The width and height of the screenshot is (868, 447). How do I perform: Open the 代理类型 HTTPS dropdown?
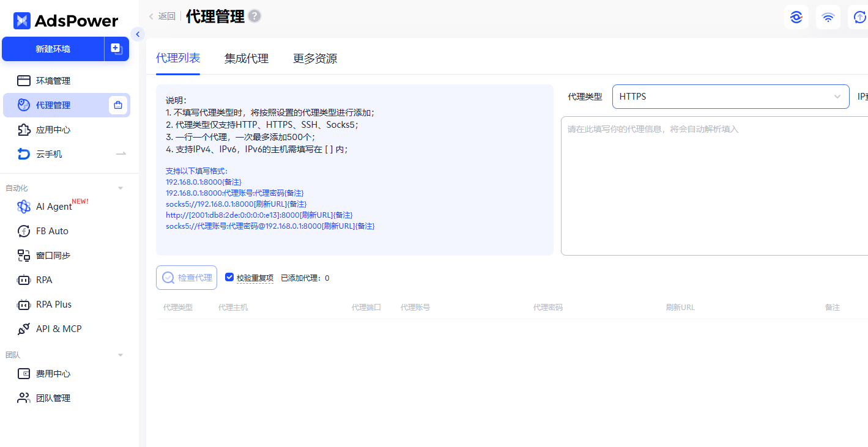(x=730, y=97)
